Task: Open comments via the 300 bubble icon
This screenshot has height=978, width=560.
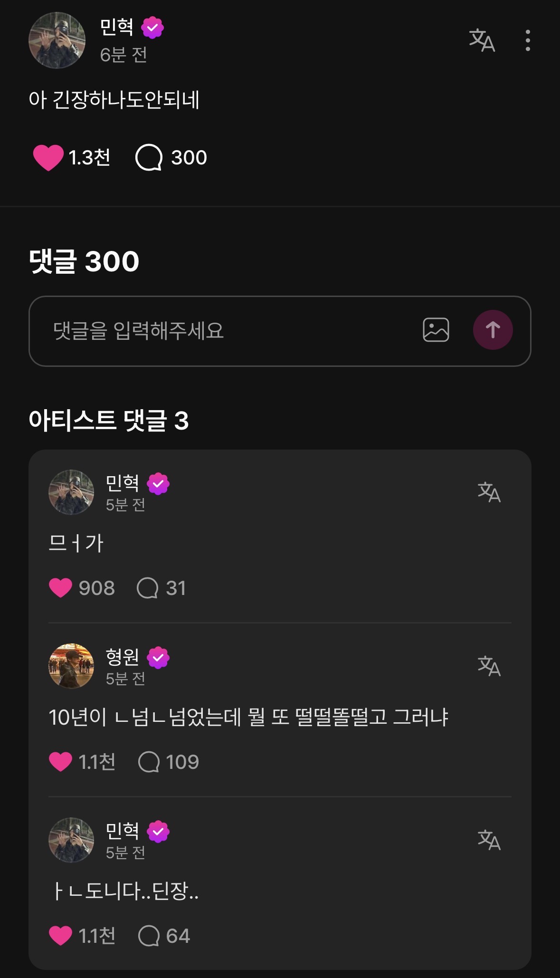Action: pos(149,157)
